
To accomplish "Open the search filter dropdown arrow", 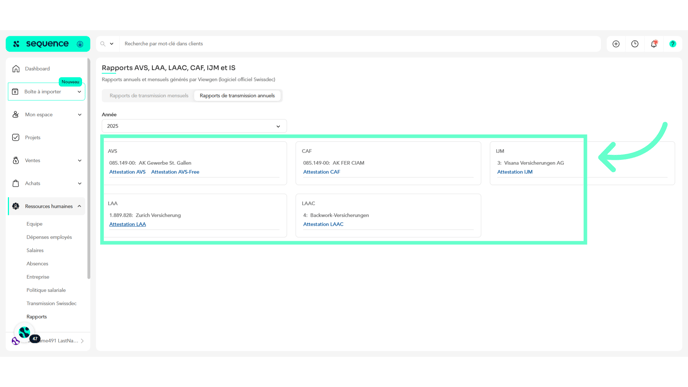I will point(111,44).
